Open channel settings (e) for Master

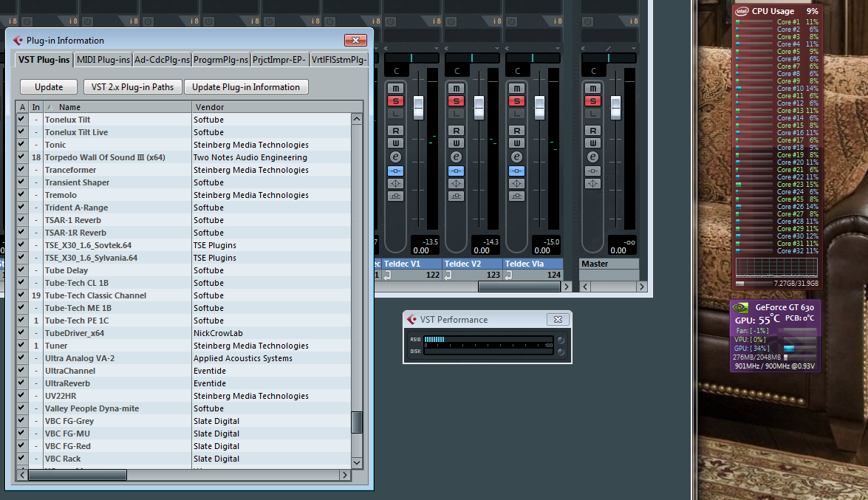click(x=593, y=157)
